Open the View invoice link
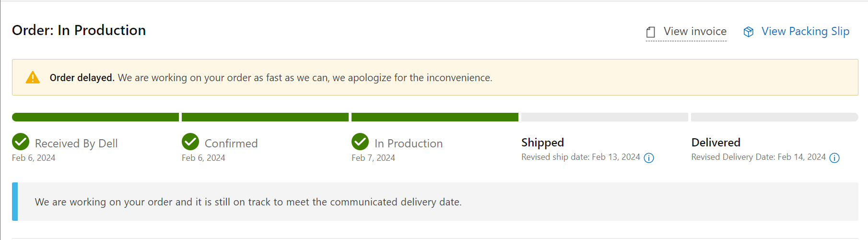Viewport: 868px width, 240px height. point(695,31)
